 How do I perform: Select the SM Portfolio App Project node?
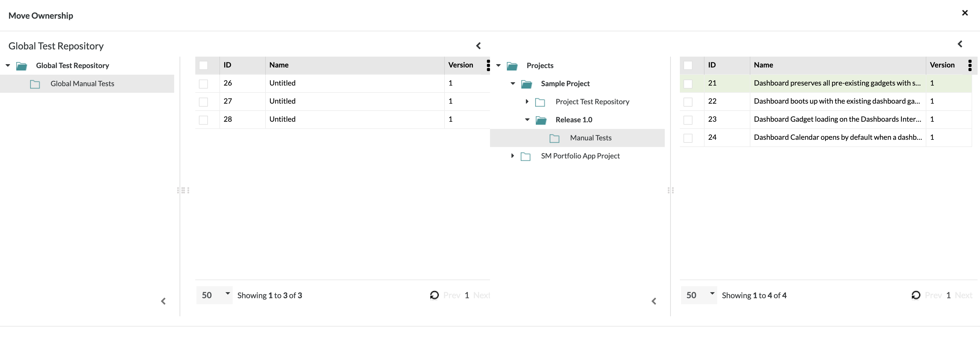pyautogui.click(x=580, y=156)
